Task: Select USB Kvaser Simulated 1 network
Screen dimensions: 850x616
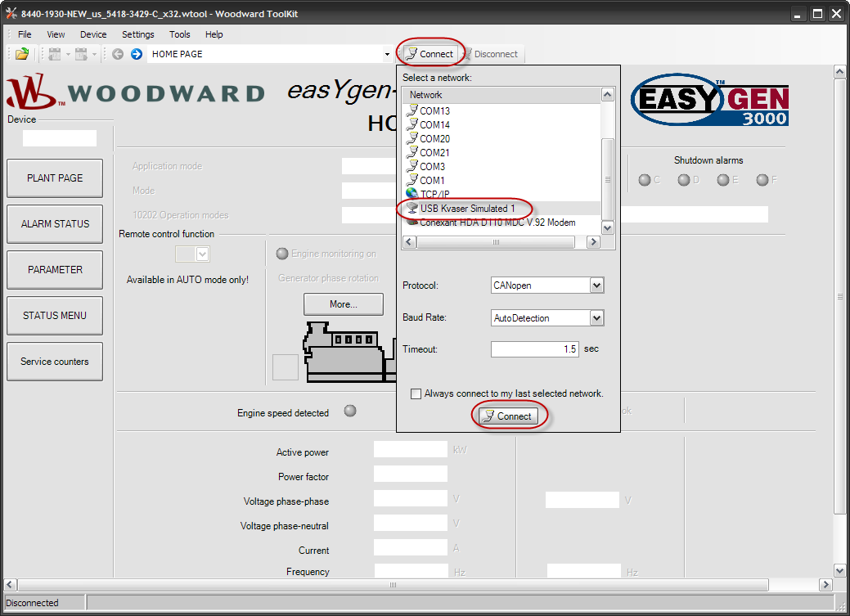Action: click(x=467, y=209)
